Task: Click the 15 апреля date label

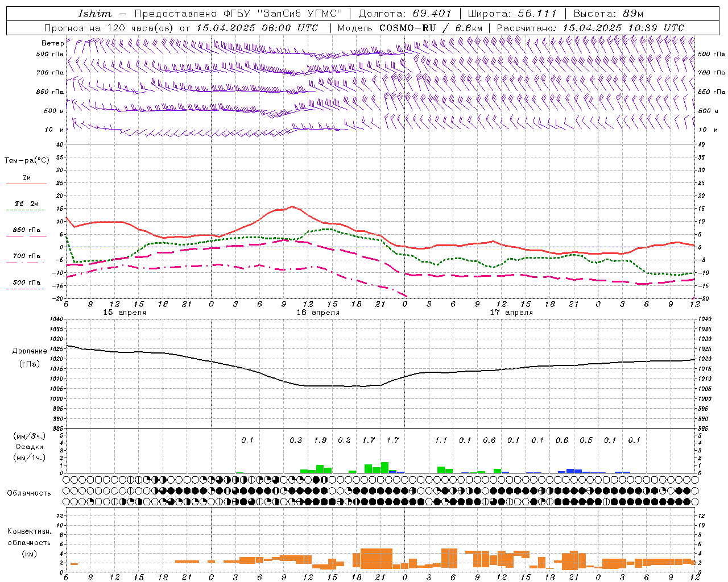Action: click(125, 313)
